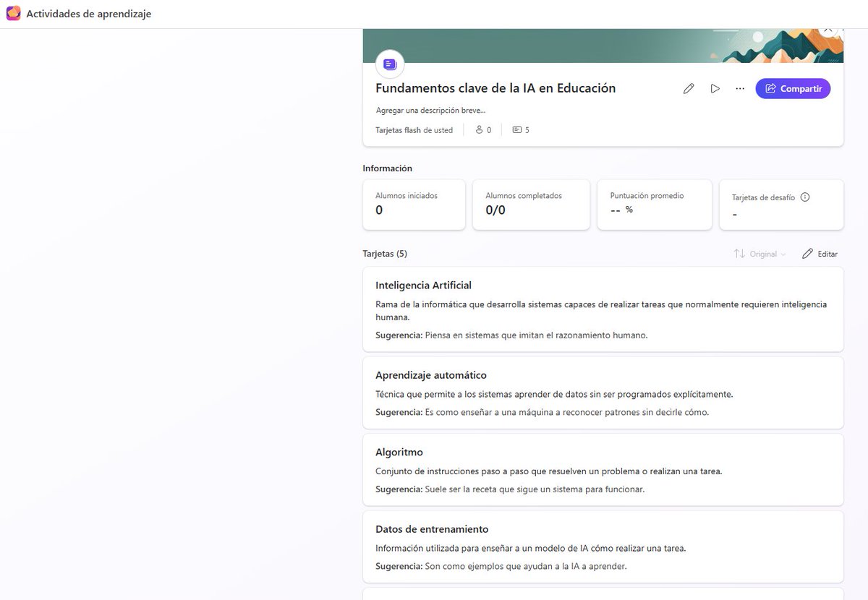
Task: Click the Compartir button
Action: [x=793, y=88]
